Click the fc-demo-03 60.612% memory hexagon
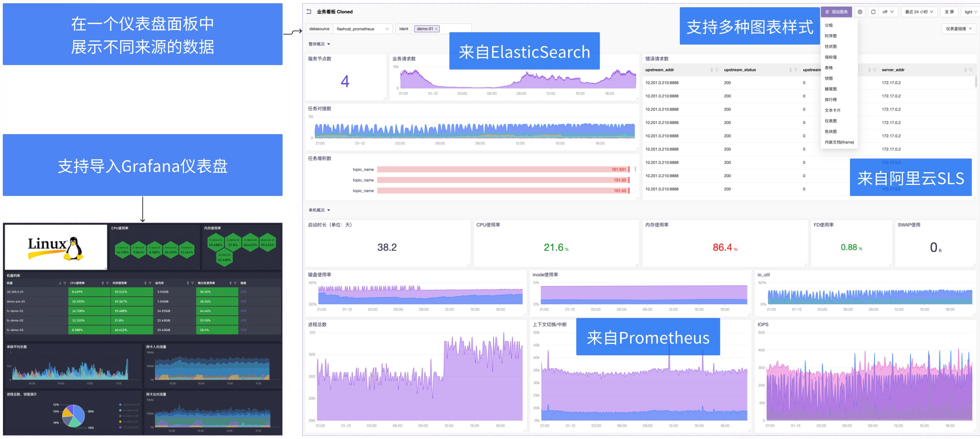Viewport: 980px width, 439px height. [x=250, y=242]
